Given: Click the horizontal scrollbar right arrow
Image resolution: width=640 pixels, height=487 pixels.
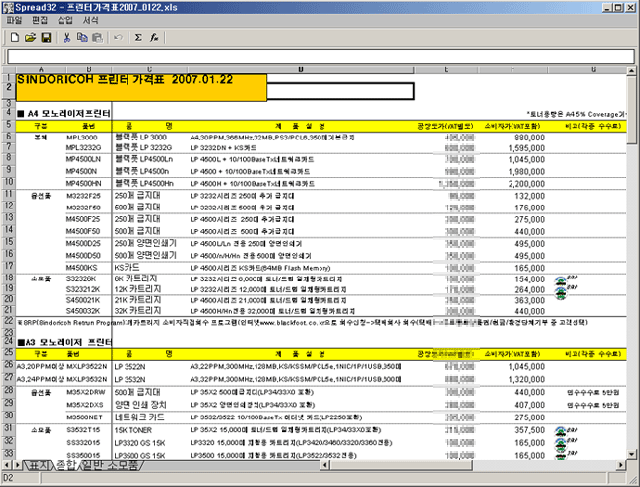Looking at the screenshot, I should point(621,465).
